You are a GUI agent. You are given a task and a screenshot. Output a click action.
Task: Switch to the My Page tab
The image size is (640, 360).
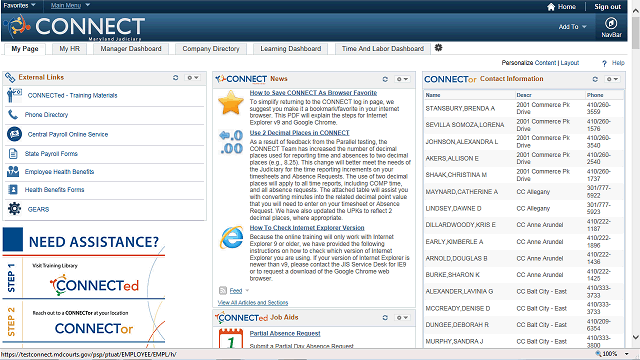[x=24, y=49]
